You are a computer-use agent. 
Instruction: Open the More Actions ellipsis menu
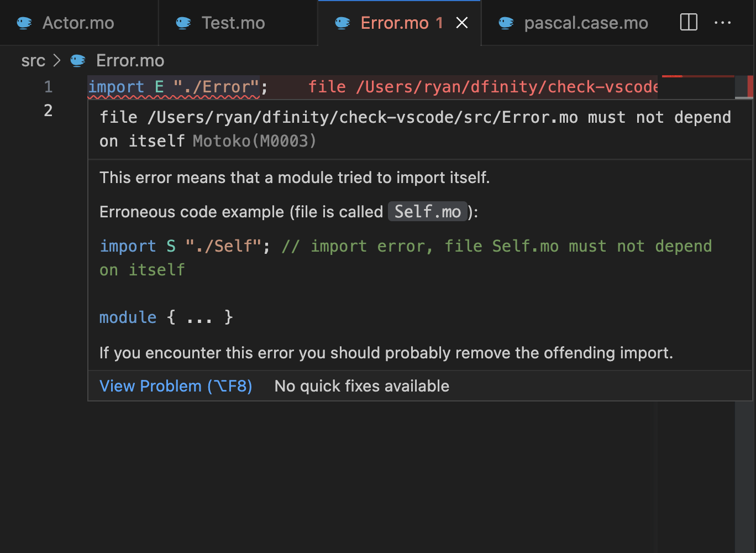tap(722, 23)
